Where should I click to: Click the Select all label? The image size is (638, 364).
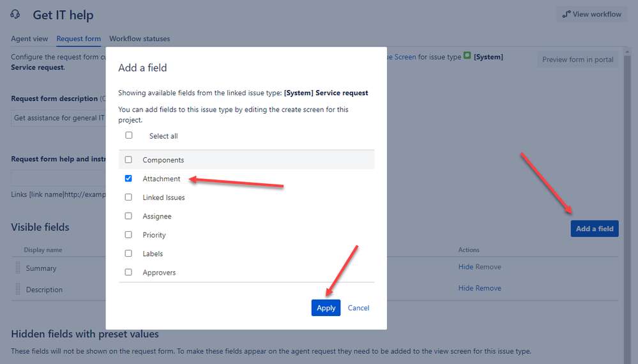(163, 136)
